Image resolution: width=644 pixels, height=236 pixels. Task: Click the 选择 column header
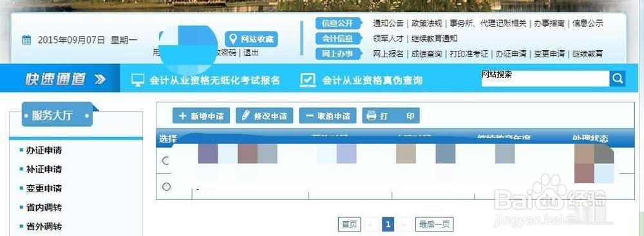[x=167, y=139]
